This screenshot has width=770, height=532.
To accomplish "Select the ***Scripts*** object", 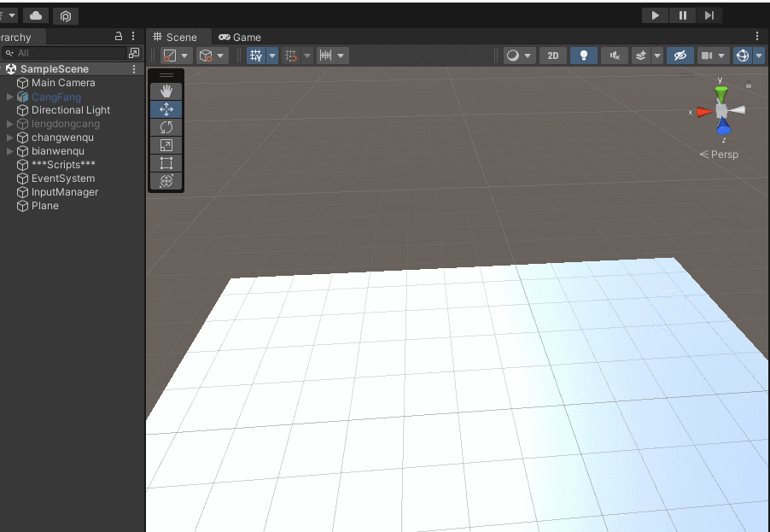I will tap(63, 165).
